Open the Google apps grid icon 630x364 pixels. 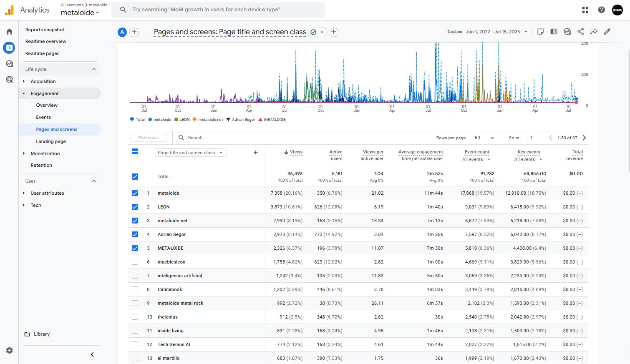click(x=585, y=10)
